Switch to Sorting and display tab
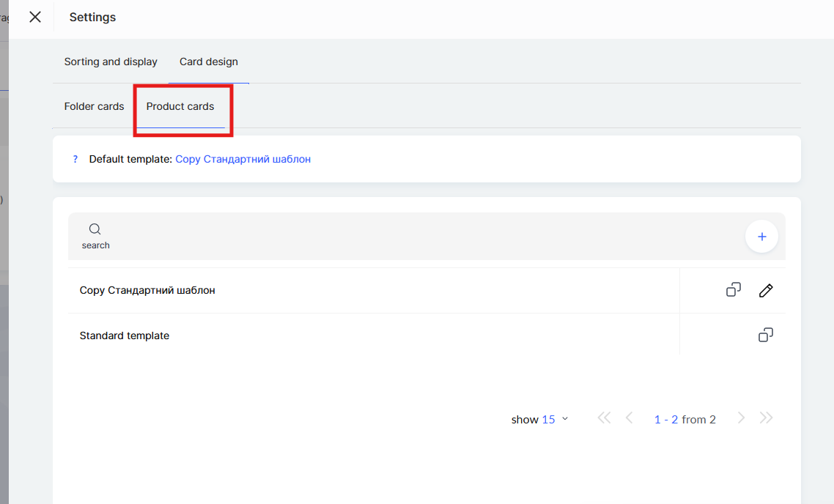The width and height of the screenshot is (834, 504). pyautogui.click(x=111, y=62)
